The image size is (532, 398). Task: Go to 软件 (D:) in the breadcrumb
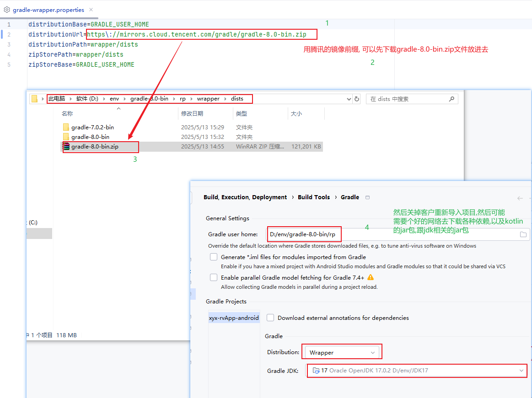pyautogui.click(x=87, y=99)
